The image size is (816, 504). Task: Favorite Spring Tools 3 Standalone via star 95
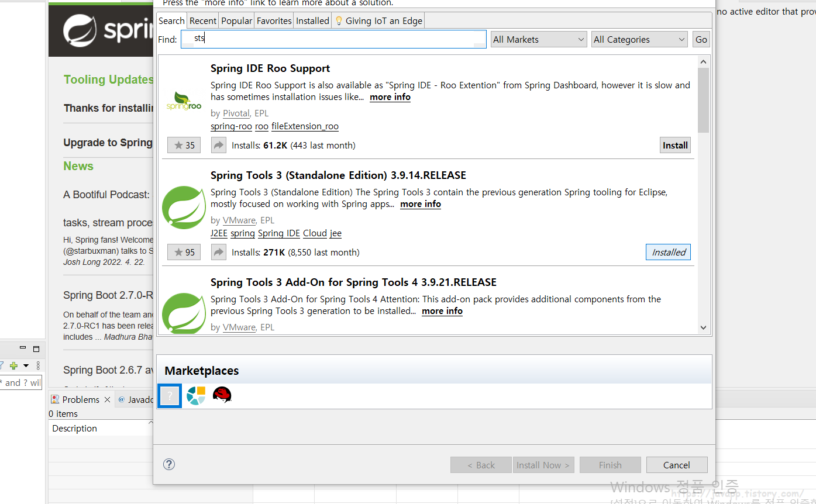click(x=184, y=252)
